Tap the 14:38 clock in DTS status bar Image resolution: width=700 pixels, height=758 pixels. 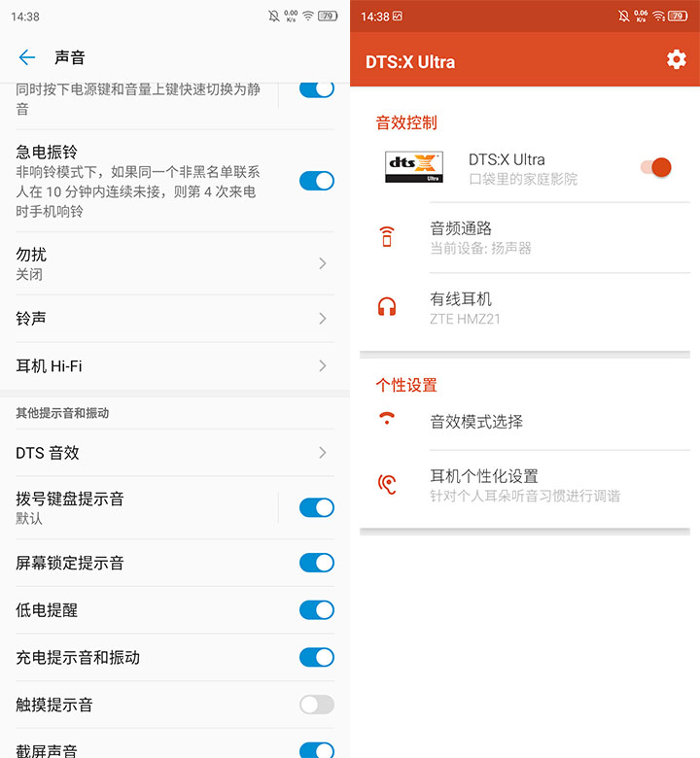(375, 17)
